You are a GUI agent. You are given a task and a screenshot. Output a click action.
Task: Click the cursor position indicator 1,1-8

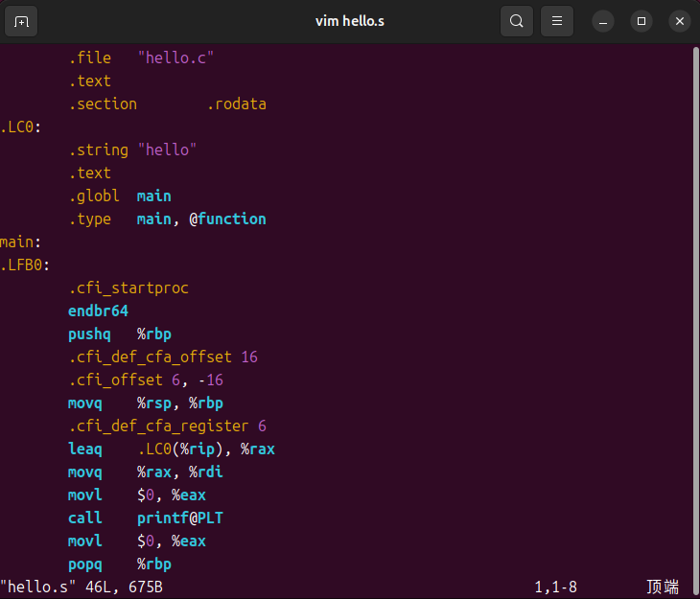coord(556,587)
